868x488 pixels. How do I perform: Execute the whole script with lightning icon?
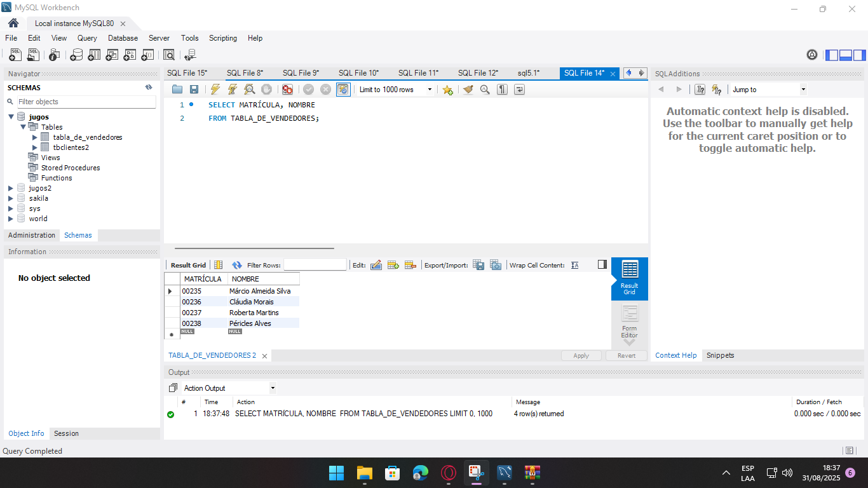click(215, 90)
